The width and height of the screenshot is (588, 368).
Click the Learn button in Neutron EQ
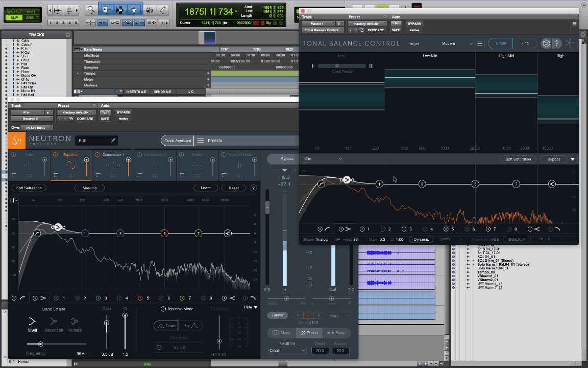click(206, 188)
